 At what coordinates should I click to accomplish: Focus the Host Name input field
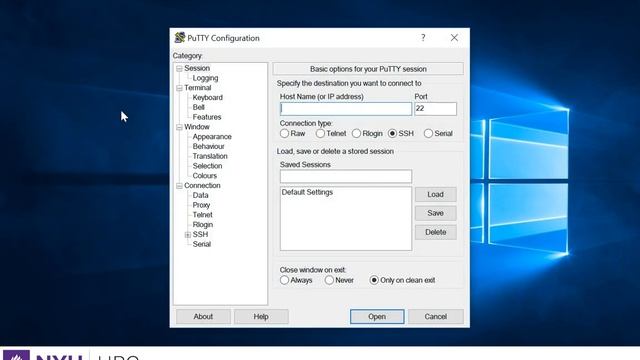click(x=346, y=109)
